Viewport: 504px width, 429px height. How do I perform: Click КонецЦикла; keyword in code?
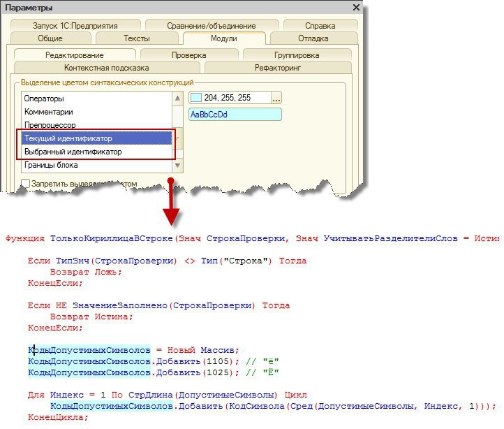coord(58,417)
